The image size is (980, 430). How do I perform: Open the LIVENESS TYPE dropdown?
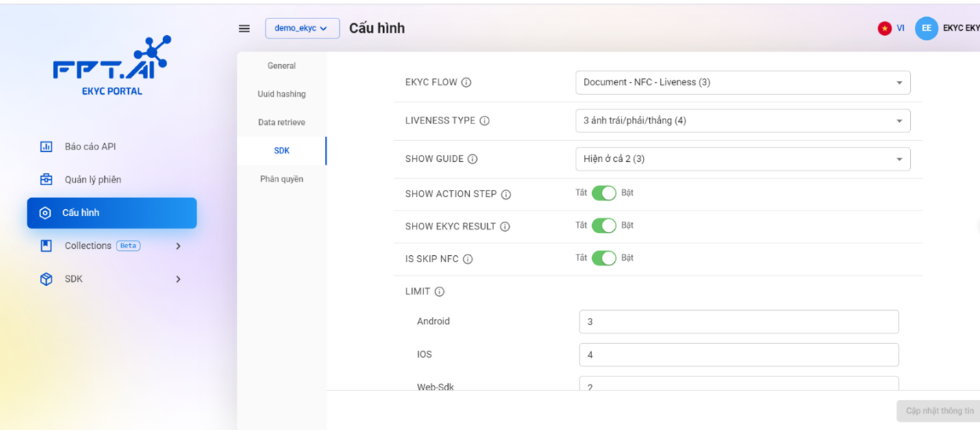coord(742,121)
